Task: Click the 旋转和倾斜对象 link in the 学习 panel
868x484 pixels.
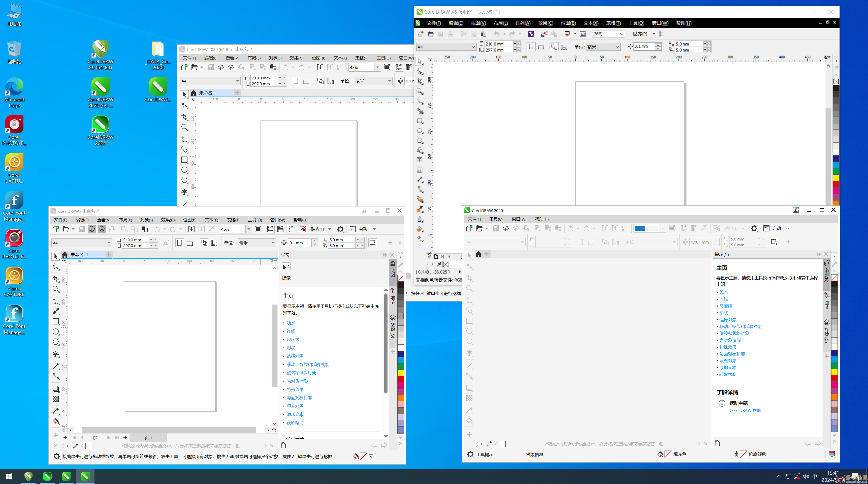Action: [x=301, y=373]
